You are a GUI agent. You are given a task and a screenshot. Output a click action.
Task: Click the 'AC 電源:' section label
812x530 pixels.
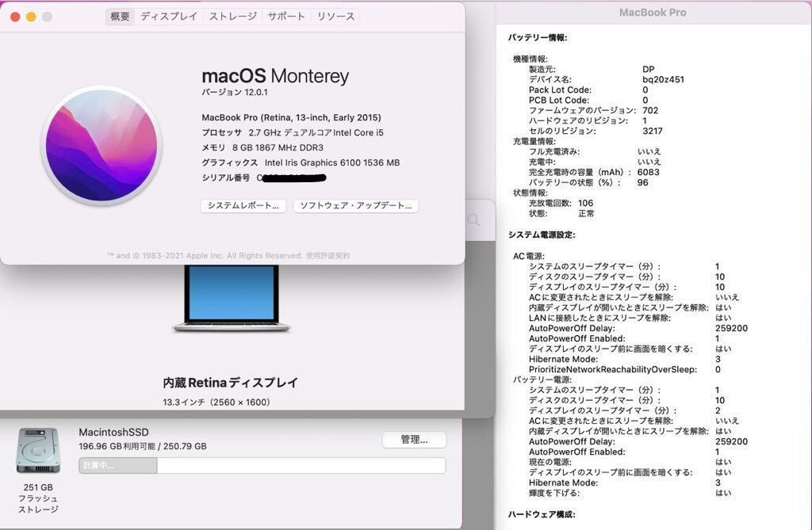point(529,256)
